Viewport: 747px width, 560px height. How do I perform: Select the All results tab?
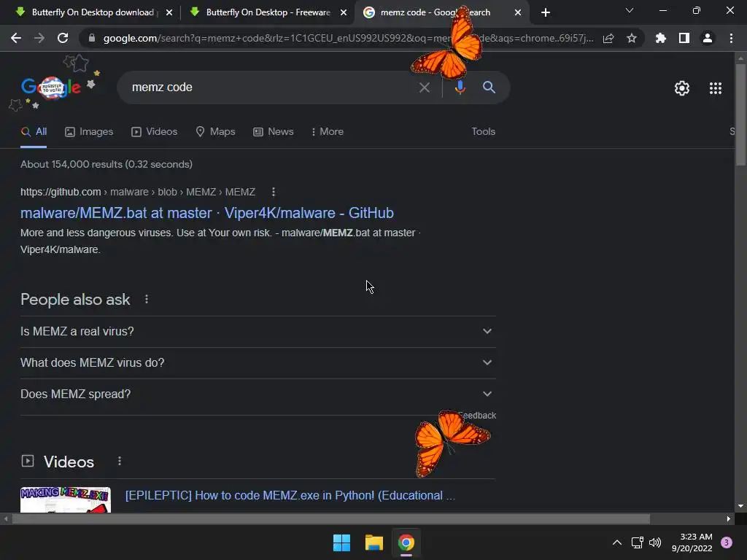34,132
